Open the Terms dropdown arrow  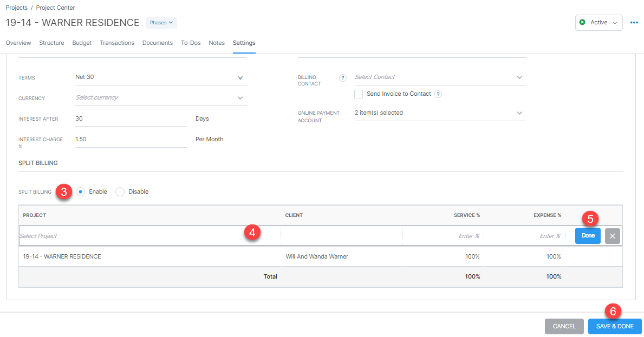point(240,77)
